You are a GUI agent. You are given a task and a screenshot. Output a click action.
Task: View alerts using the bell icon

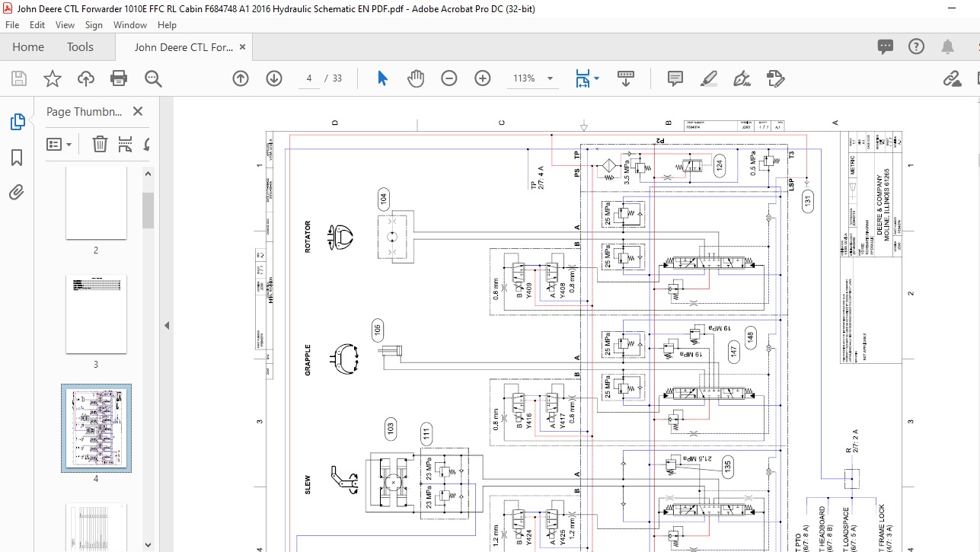(x=948, y=47)
